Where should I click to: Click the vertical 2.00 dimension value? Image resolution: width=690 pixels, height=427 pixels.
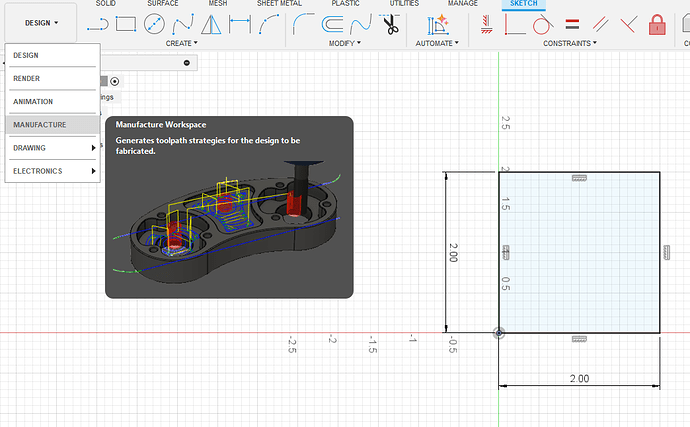(453, 253)
